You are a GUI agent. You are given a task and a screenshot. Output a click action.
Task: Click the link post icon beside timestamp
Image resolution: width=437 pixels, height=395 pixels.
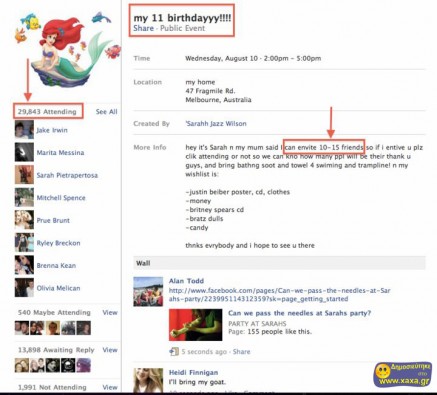[x=174, y=351]
